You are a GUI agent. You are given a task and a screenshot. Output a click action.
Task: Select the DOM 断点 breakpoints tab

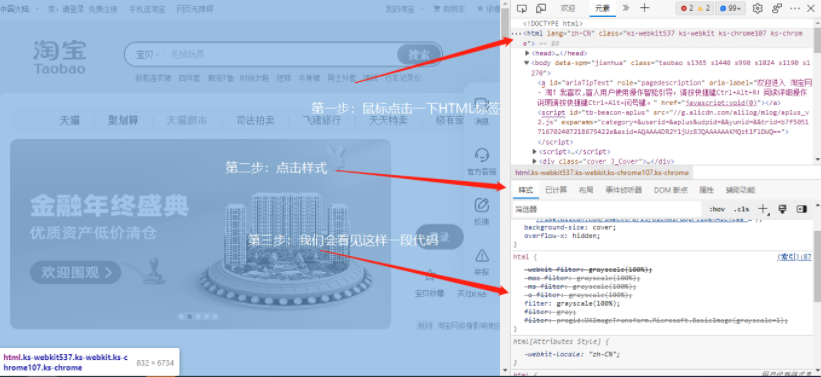pos(671,190)
